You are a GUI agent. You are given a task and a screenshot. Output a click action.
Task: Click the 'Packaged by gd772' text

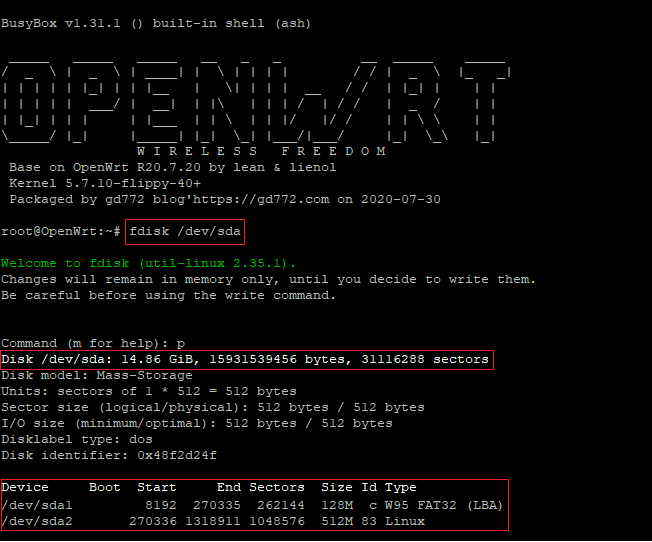pos(77,199)
